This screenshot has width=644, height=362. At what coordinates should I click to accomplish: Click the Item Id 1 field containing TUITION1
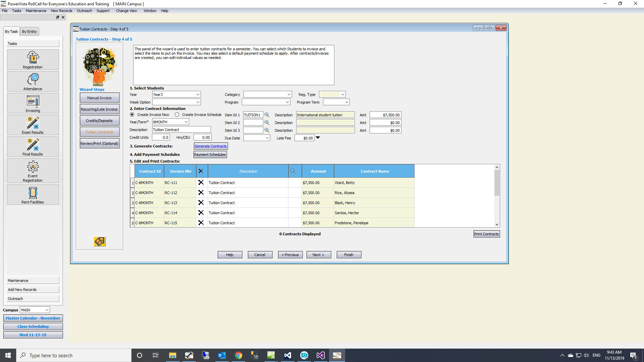click(253, 115)
